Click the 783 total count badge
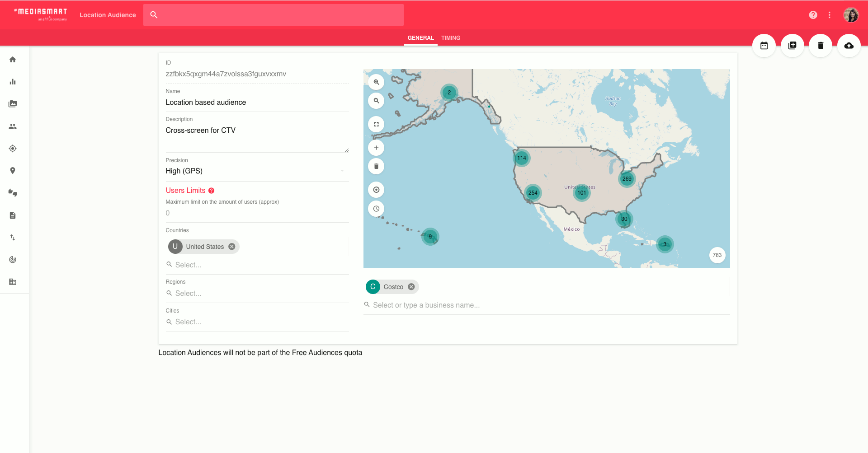 point(717,255)
